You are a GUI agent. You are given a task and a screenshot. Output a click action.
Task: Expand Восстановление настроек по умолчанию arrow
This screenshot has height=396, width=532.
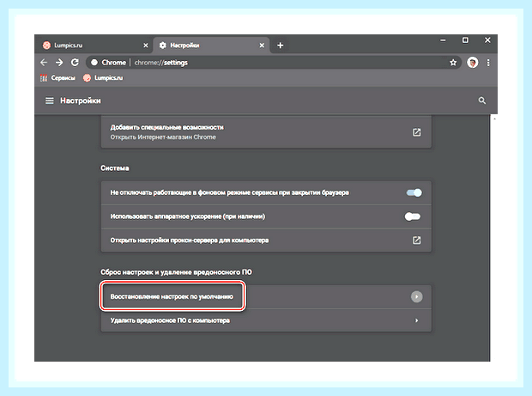click(x=417, y=296)
